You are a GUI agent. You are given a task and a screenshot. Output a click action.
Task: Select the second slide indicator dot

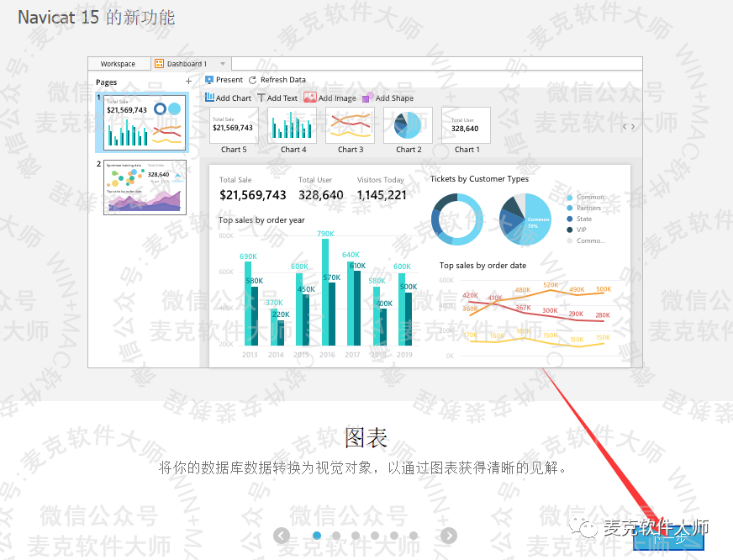336,536
